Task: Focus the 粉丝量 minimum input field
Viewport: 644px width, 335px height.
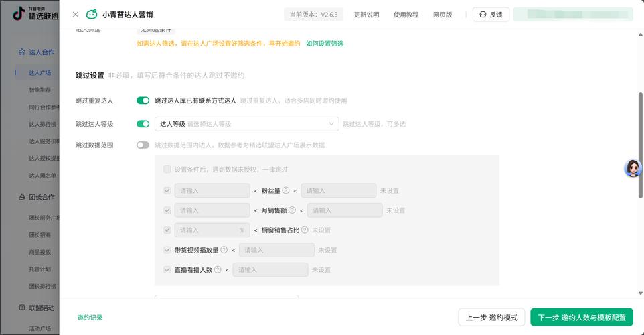Action: click(x=212, y=190)
